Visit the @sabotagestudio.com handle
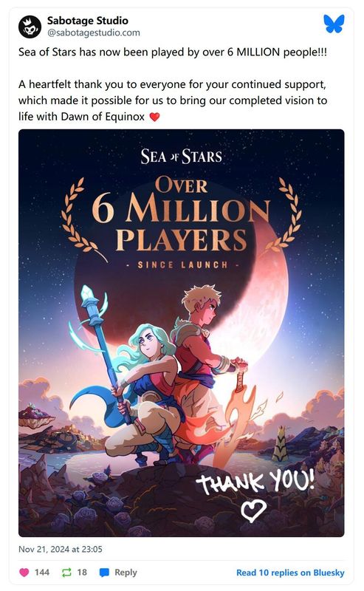Screen dimensions: 364x591 coord(94,33)
